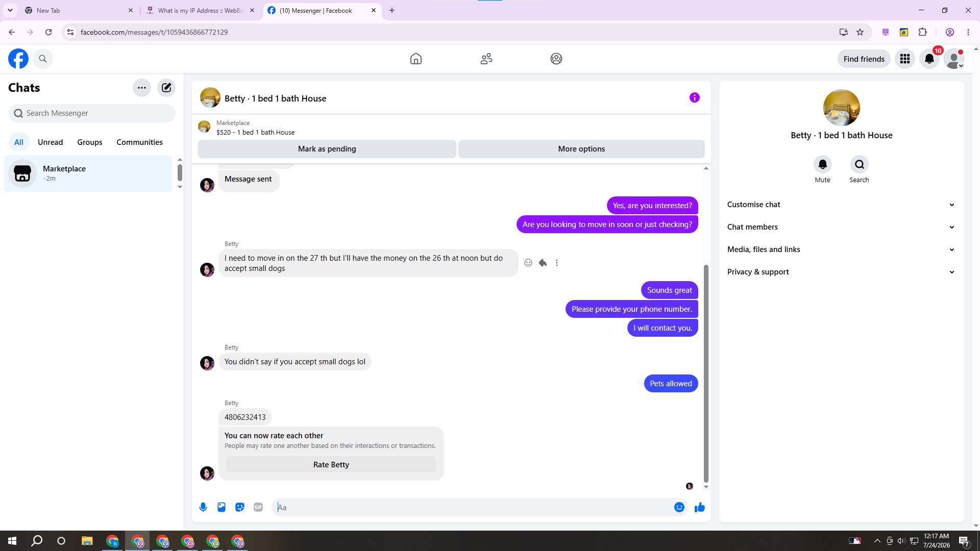
Task: Click the Find friends button
Action: (864, 59)
